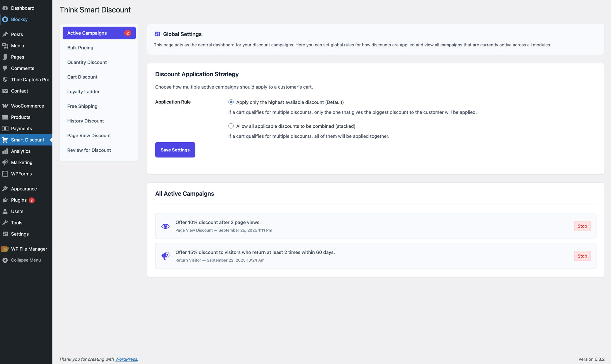Click the WooCommerce icon in sidebar
611x364 pixels.
point(5,106)
